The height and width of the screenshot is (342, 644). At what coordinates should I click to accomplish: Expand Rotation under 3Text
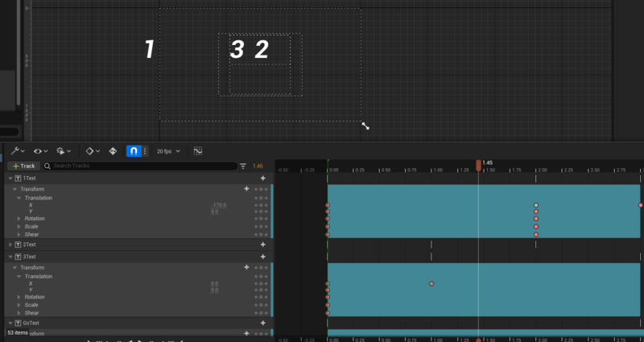[x=19, y=297]
